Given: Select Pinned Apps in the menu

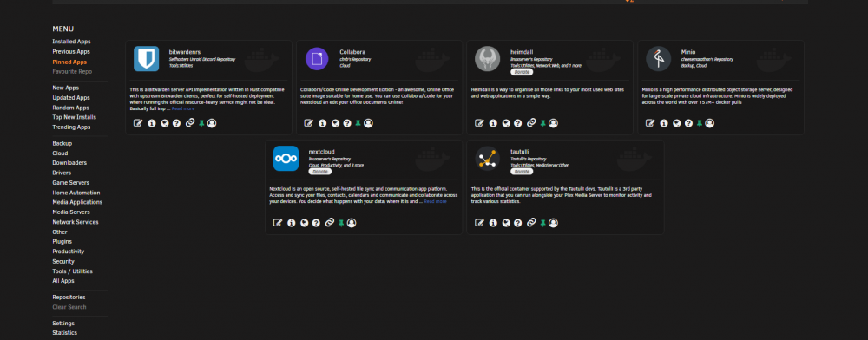Looking at the screenshot, I should click(x=69, y=62).
